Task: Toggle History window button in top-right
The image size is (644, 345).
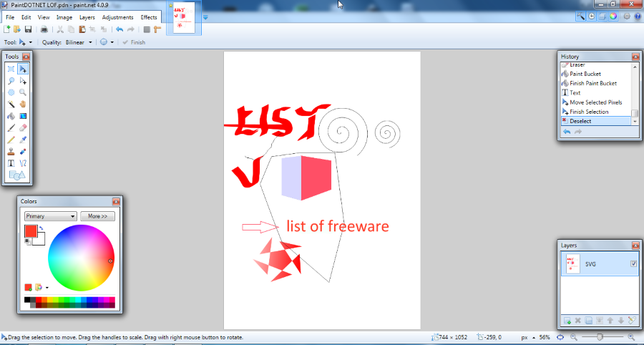Action: point(592,16)
